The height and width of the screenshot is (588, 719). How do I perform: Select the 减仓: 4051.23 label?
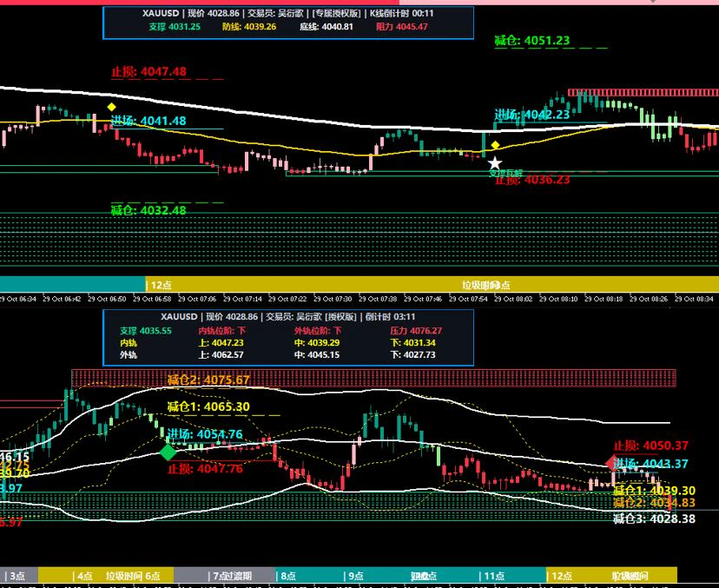pos(532,40)
